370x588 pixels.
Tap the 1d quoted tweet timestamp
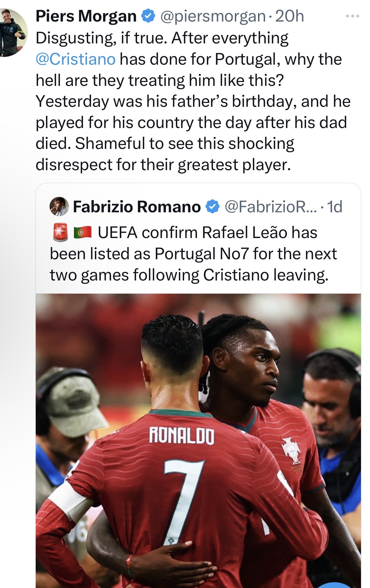tap(335, 207)
